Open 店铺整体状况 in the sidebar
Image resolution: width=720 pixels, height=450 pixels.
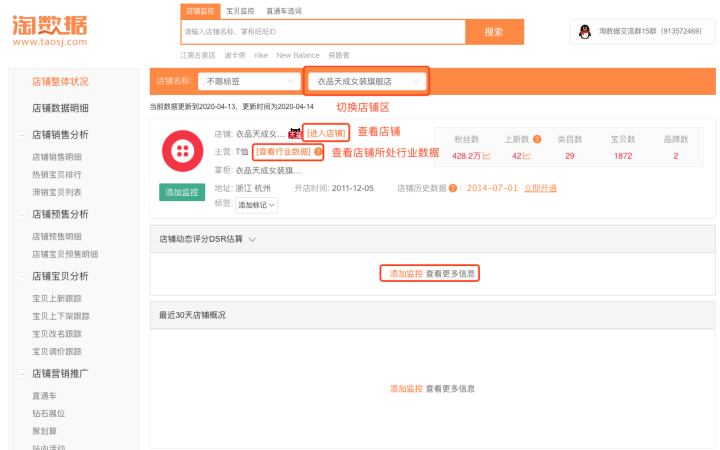[x=60, y=82]
